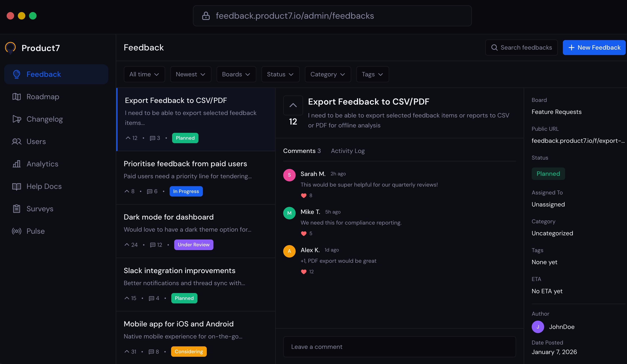Click the Product7 logo icon
This screenshot has height=364, width=627.
pos(10,48)
